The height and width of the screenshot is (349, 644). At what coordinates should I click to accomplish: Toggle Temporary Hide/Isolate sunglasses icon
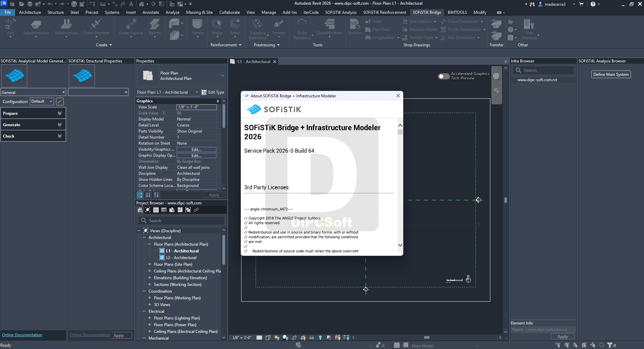coord(312,338)
